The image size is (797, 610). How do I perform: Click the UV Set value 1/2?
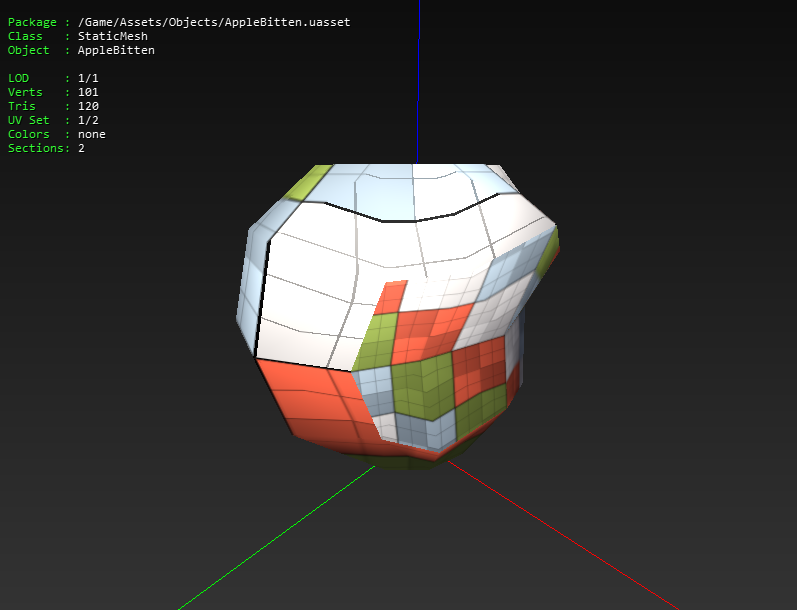click(x=88, y=120)
